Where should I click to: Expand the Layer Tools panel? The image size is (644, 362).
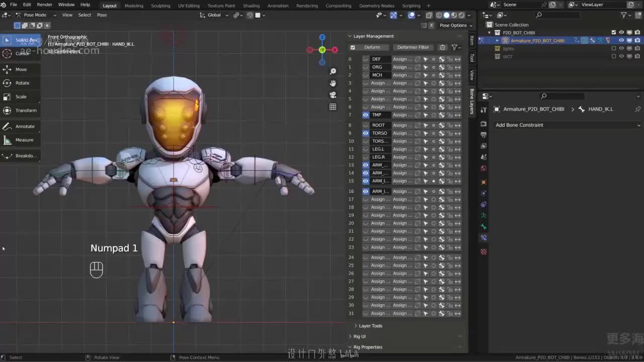click(370, 326)
